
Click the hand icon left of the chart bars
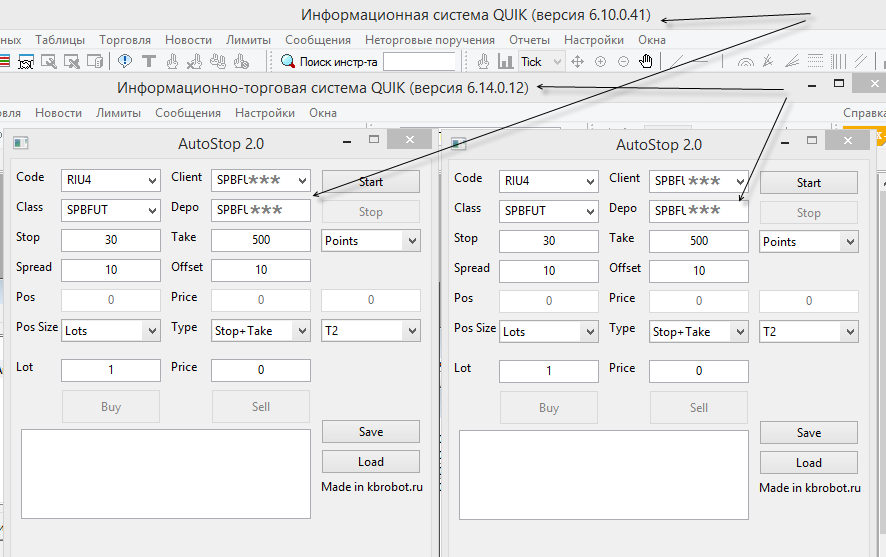tap(483, 61)
